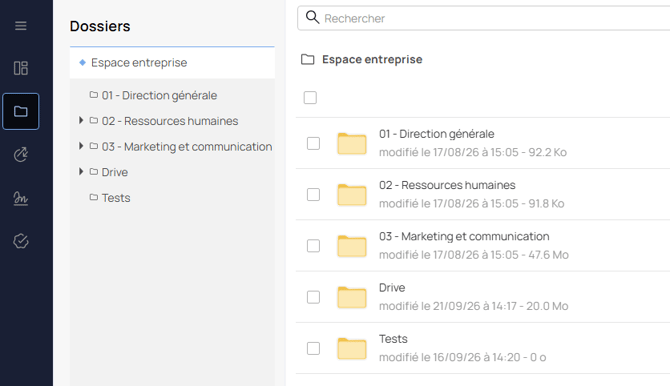Click the magnifier search icon
This screenshot has height=386, width=670.
click(312, 18)
